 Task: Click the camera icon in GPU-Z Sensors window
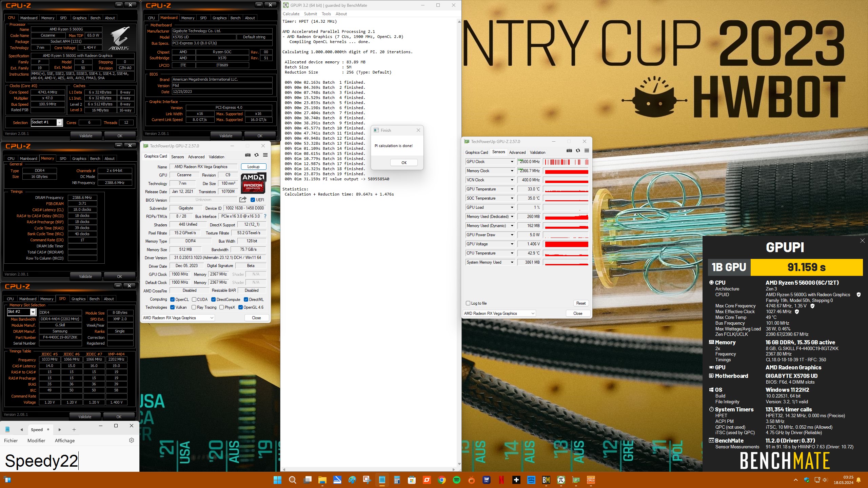pyautogui.click(x=569, y=151)
